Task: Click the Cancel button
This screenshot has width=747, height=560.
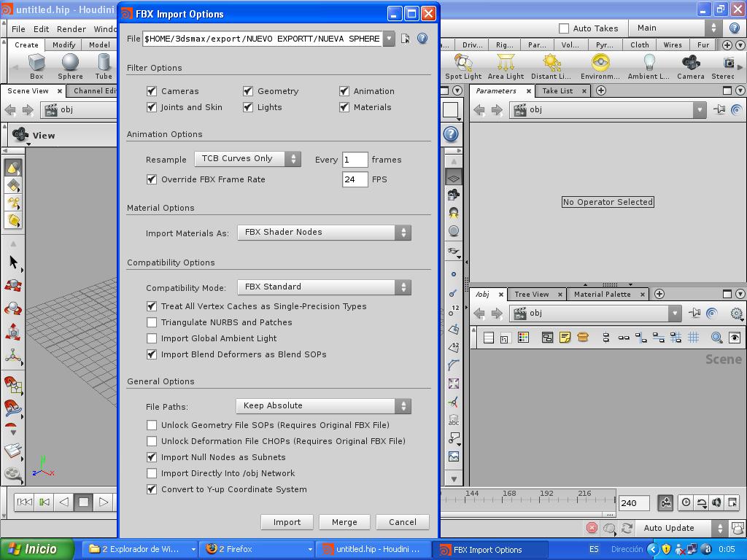Action: tap(403, 522)
